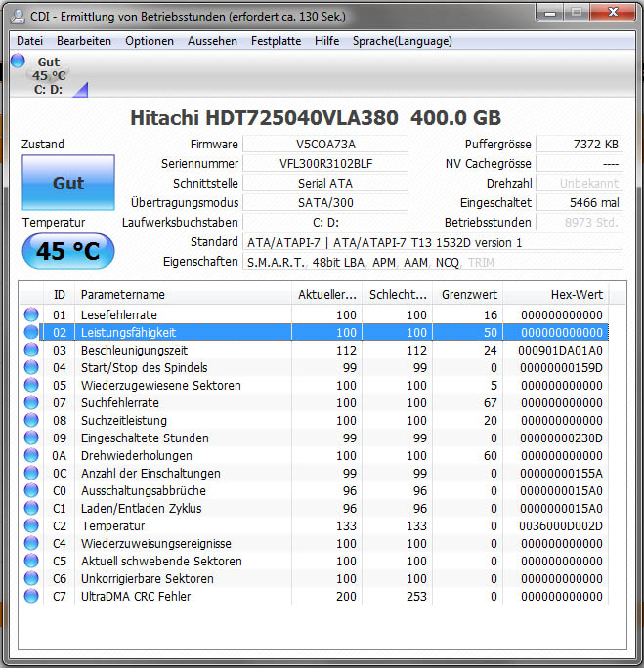Click status orb of Suchzeitleistung row
Screen dimensions: 644x668
point(31,420)
